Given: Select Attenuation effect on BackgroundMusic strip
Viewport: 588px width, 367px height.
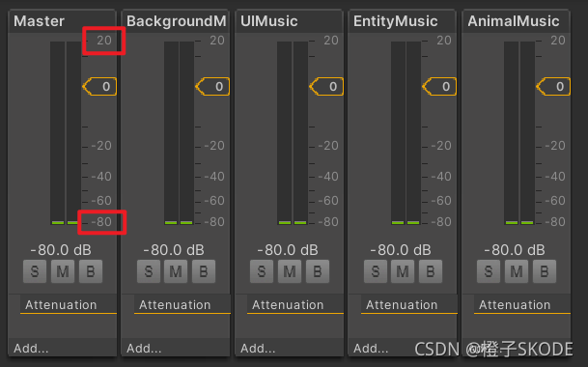Looking at the screenshot, I should click(x=182, y=304).
